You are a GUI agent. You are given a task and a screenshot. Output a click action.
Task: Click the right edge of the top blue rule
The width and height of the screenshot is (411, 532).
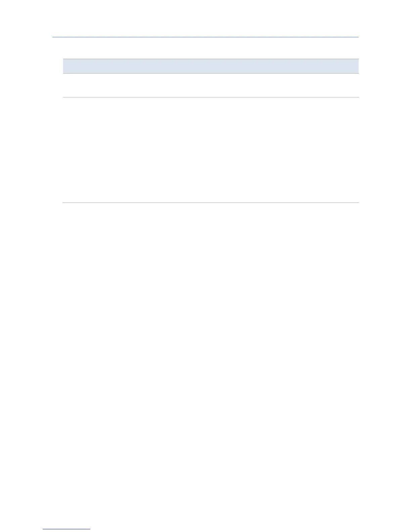pos(356,37)
